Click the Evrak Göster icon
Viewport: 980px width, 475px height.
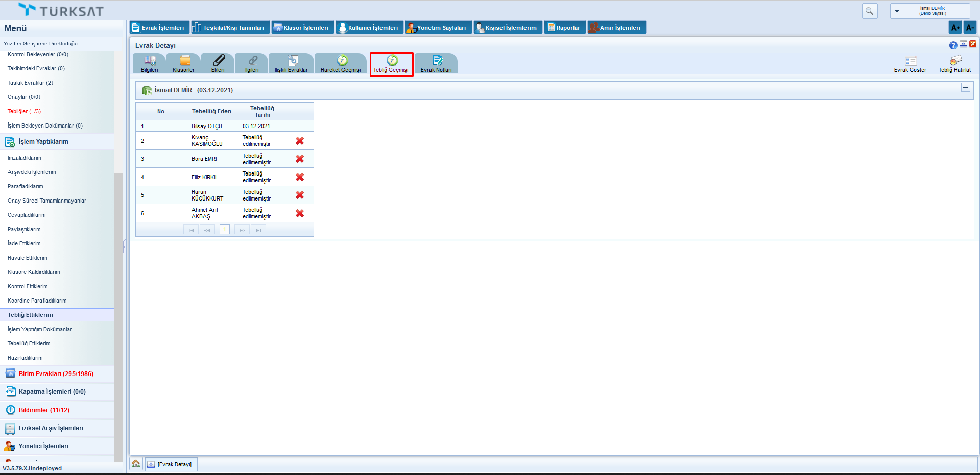pos(911,61)
